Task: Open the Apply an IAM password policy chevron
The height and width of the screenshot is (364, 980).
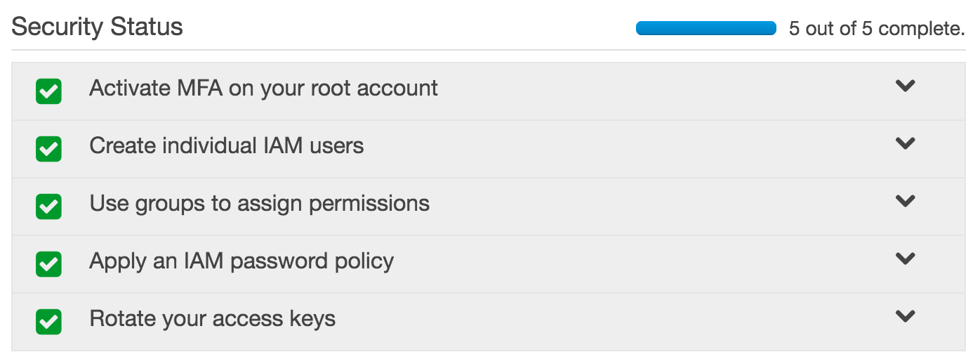Action: coord(906,259)
